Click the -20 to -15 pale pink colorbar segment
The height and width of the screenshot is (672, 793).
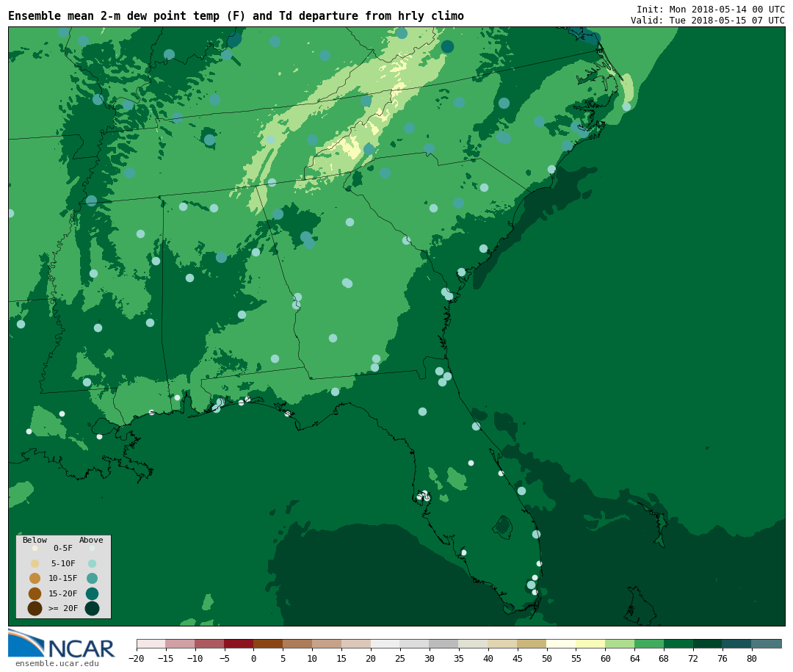(151, 644)
